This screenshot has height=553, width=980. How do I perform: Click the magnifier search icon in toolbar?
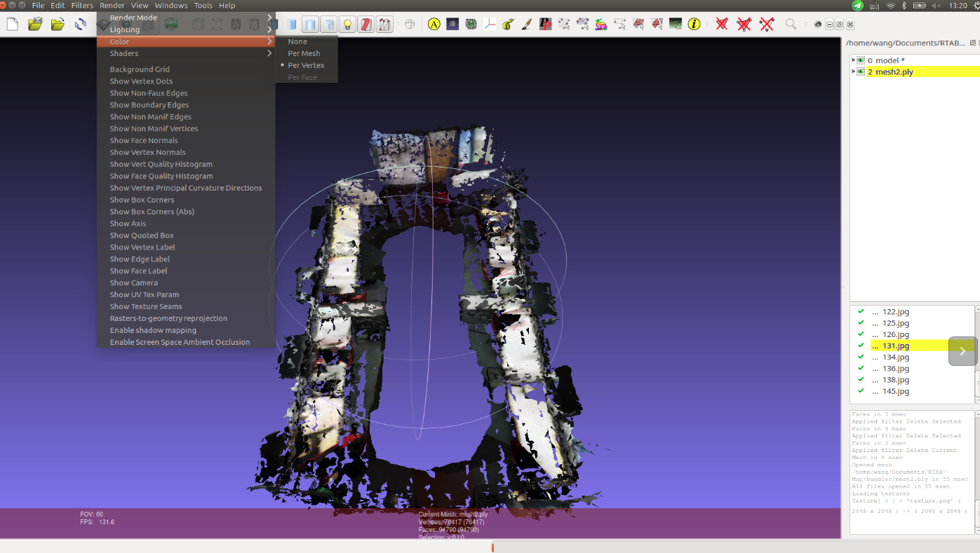(x=791, y=25)
